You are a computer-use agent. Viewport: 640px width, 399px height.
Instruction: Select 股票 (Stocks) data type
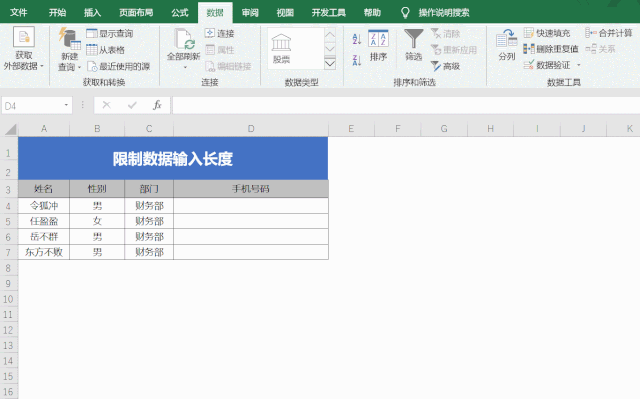pos(281,49)
